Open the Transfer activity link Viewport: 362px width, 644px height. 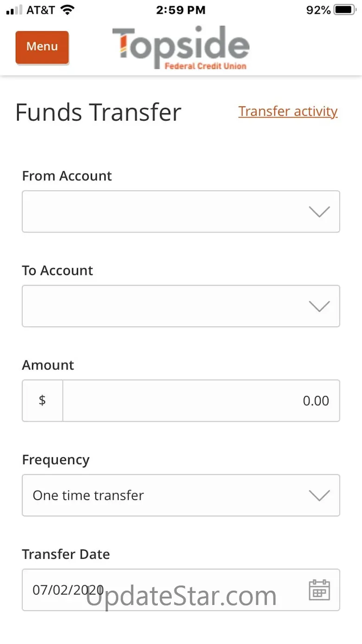click(x=288, y=111)
